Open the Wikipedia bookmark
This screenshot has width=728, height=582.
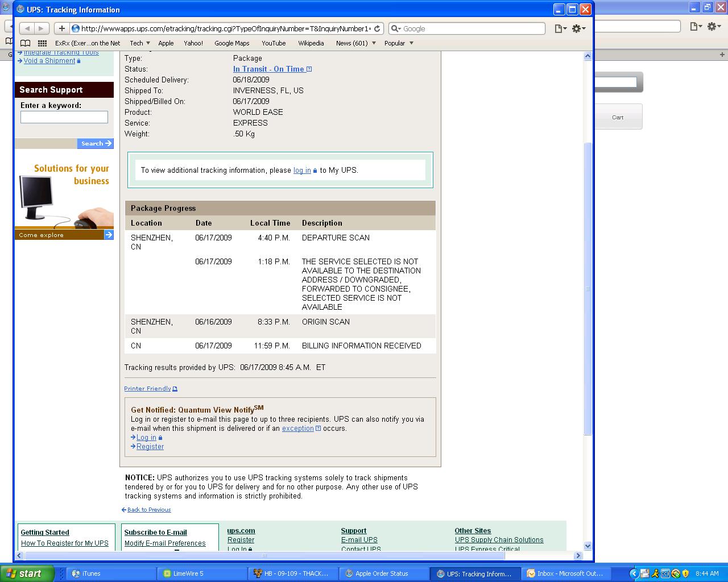[x=311, y=43]
